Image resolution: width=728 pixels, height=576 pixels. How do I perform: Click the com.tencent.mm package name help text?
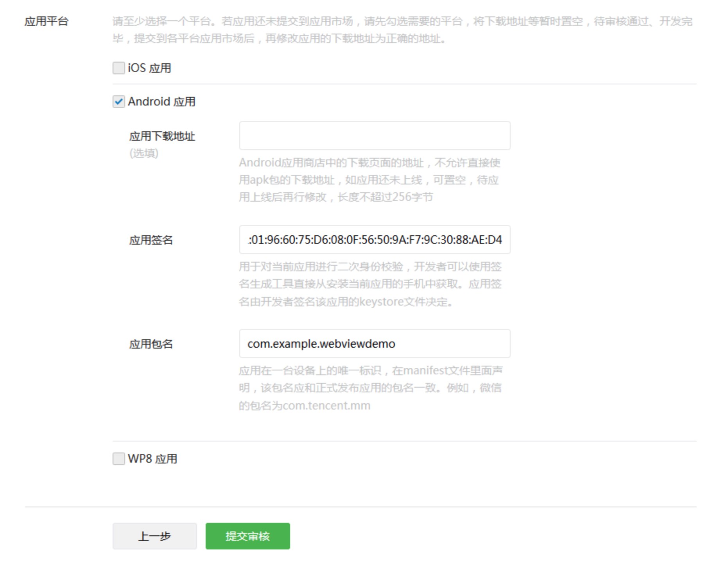coord(371,388)
